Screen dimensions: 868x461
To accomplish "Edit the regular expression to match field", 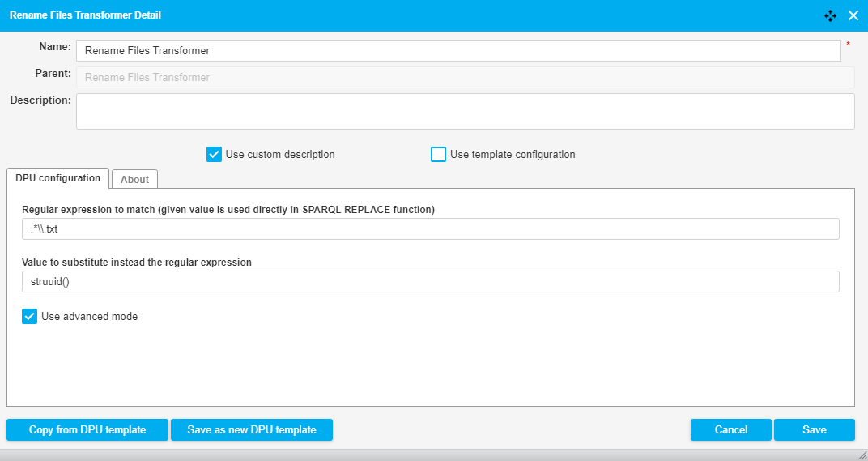I will click(430, 229).
